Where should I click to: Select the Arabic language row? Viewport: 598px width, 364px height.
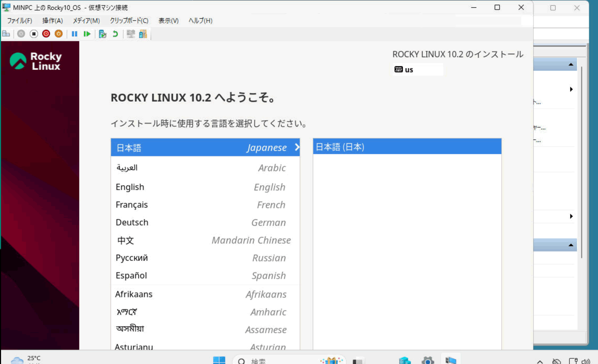pyautogui.click(x=205, y=168)
